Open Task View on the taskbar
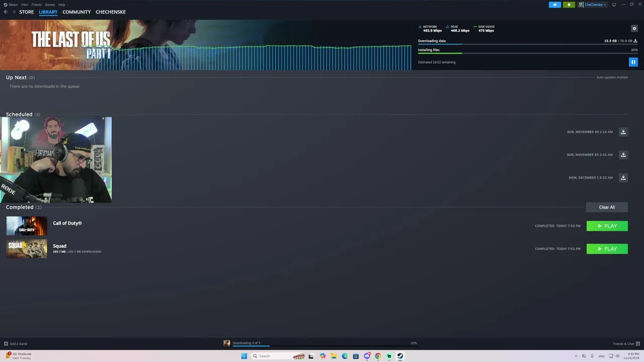The height and width of the screenshot is (362, 644). (x=311, y=356)
